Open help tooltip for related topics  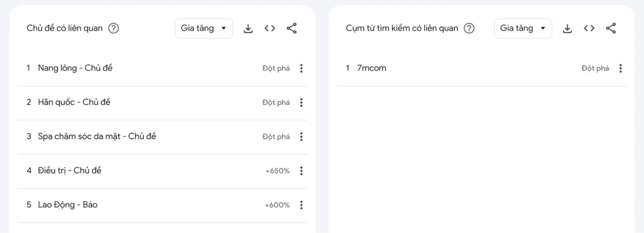tap(114, 28)
